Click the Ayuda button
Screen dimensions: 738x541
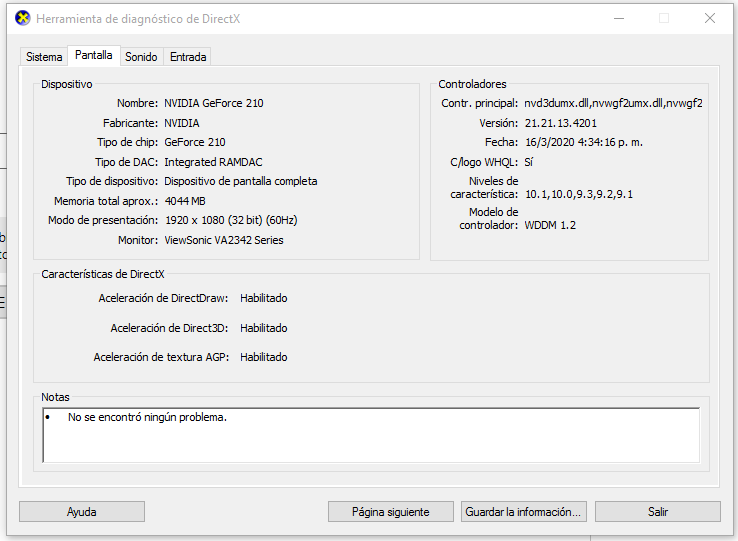tap(81, 511)
